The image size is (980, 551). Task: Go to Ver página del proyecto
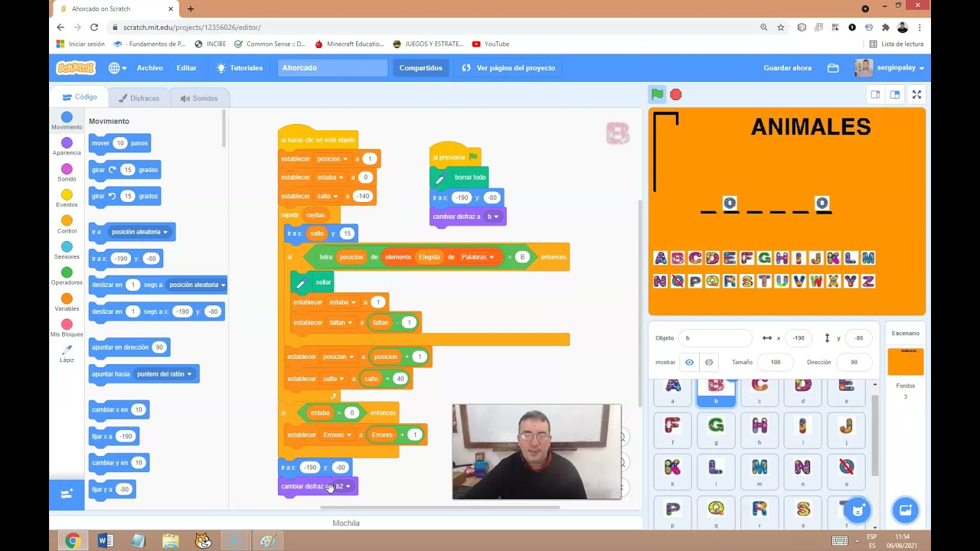508,67
